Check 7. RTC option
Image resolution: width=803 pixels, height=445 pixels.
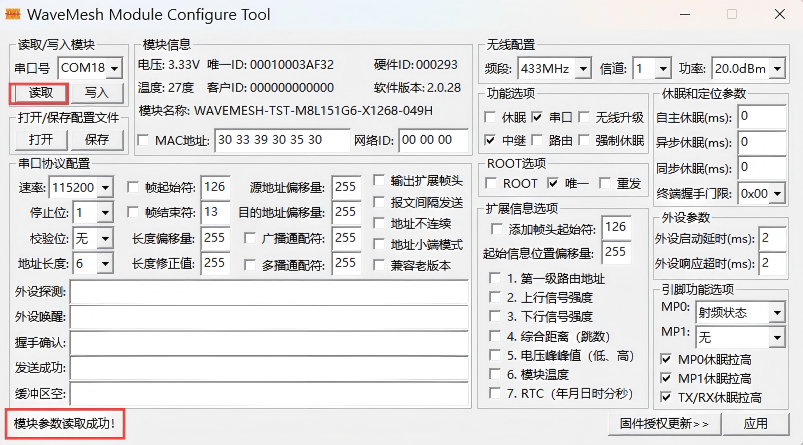[495, 393]
